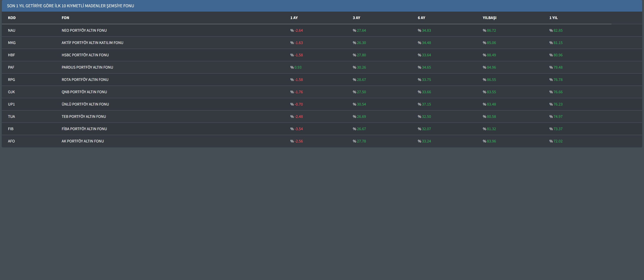Open AKTİF PORTFÖY ALTIN KATILIM FONU

click(x=92, y=43)
